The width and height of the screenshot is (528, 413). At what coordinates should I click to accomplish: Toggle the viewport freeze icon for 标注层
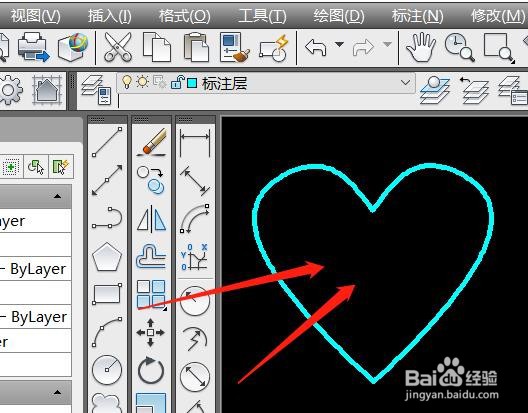click(159, 82)
